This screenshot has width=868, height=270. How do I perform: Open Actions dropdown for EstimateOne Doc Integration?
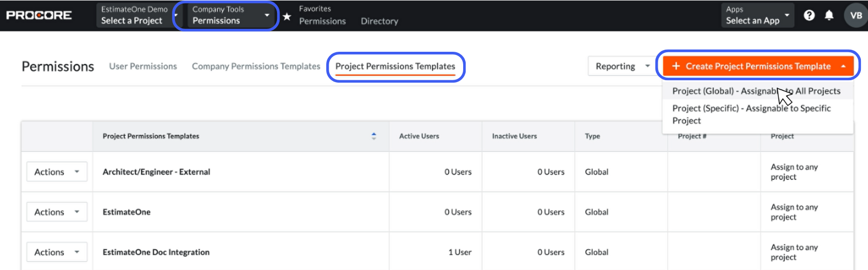(57, 252)
